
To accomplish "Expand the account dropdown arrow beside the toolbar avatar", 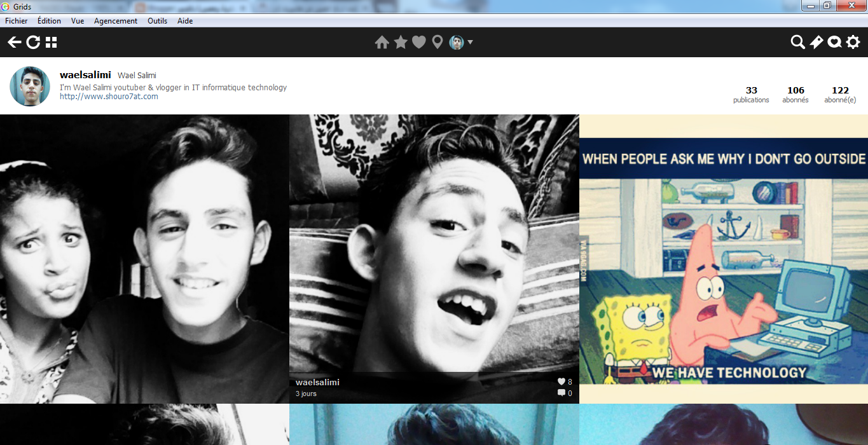I will (x=470, y=43).
